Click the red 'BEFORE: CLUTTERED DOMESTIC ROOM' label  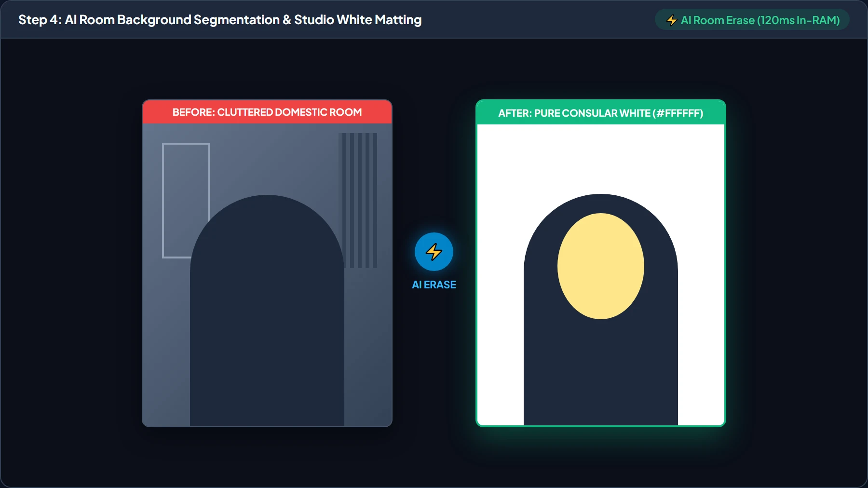[x=267, y=112]
